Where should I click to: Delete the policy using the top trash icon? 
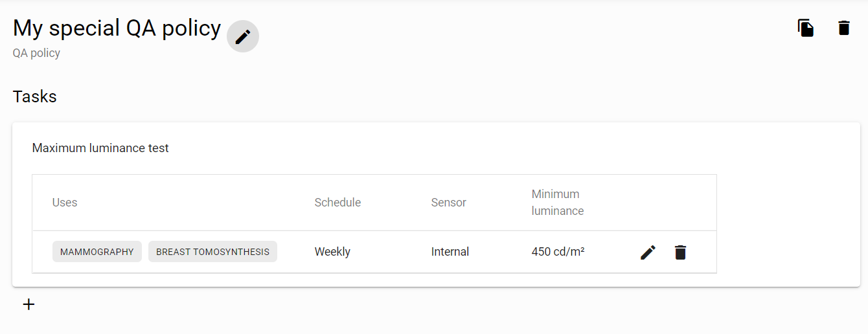[x=844, y=28]
